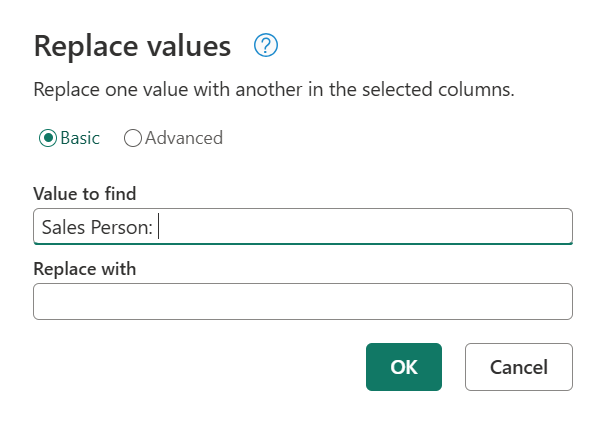Click the "Replace with" field label
This screenshot has width=606, height=423.
pyautogui.click(x=84, y=269)
